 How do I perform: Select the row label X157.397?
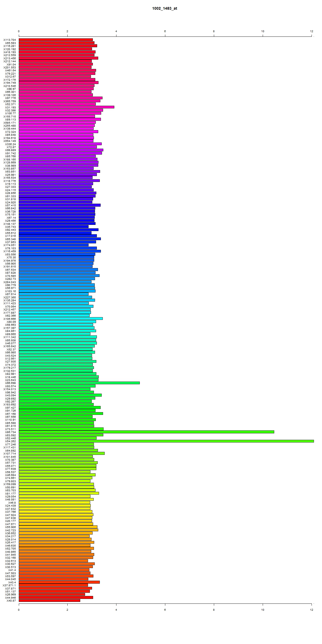(x=10, y=328)
